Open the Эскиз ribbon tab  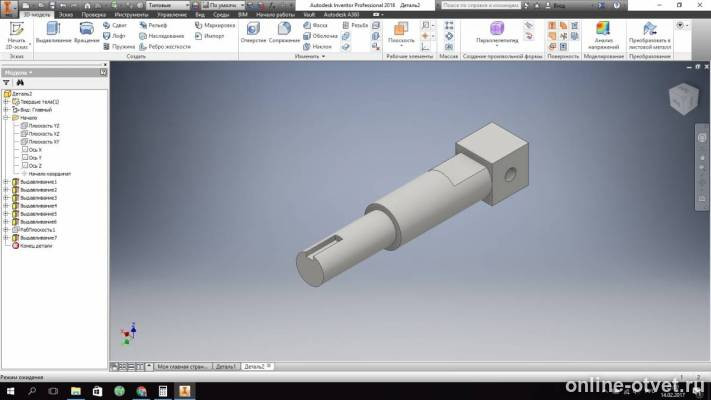point(66,15)
